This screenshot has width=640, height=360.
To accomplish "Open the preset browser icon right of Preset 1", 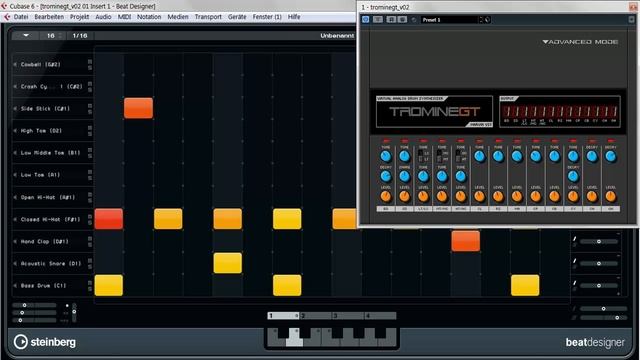I will point(487,20).
